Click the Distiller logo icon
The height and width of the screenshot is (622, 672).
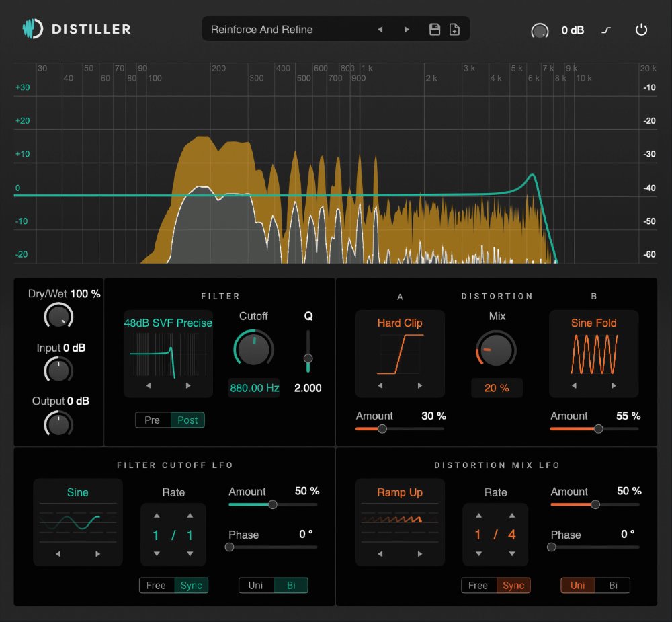[32, 29]
